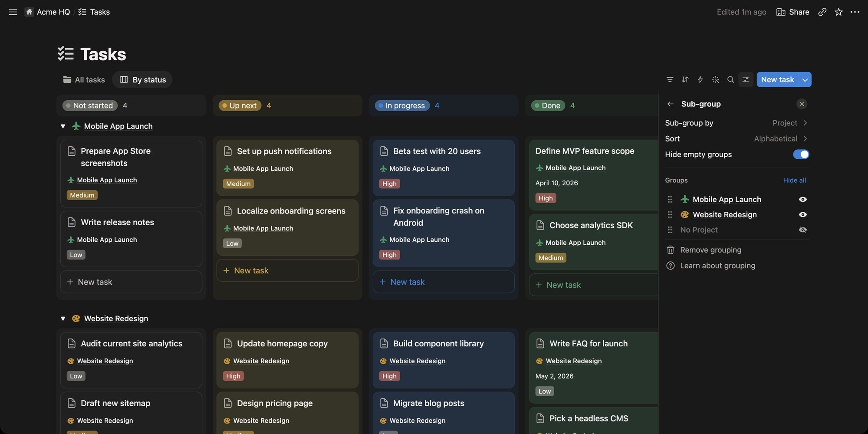868x434 pixels.
Task: Click the AI sparkle icon
Action: click(x=715, y=79)
